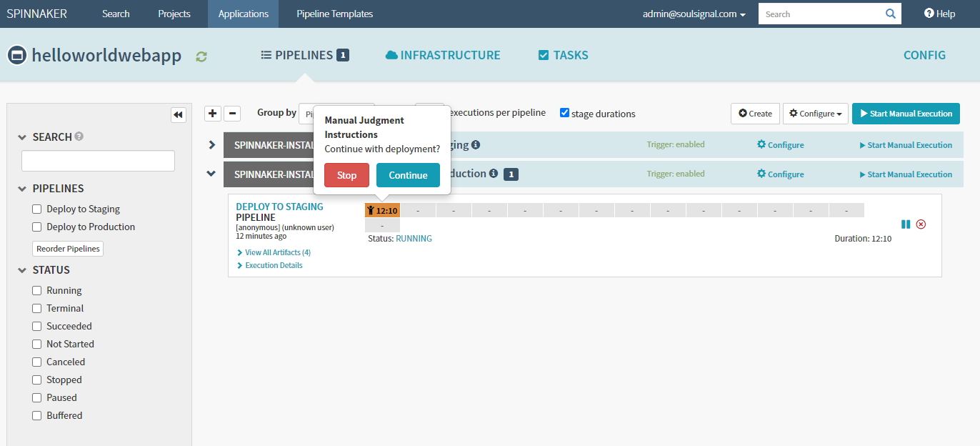Click the search magnifier icon in top bar
The image size is (980, 446).
[890, 14]
